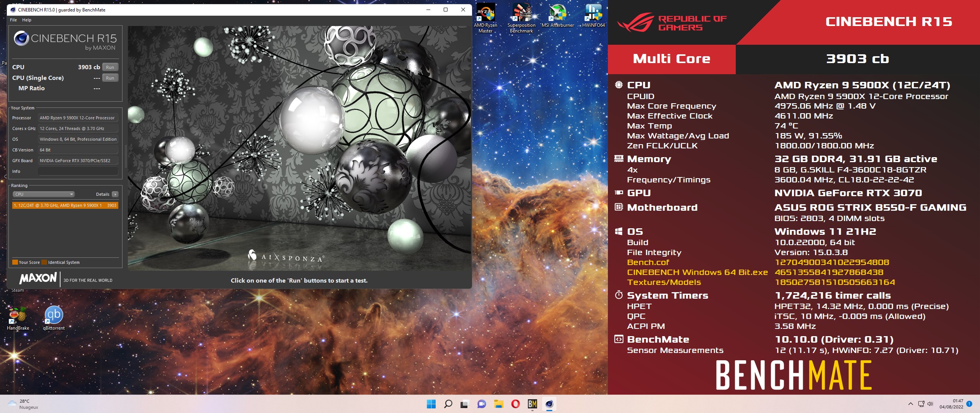This screenshot has width=980, height=413.
Task: Click the Steam label on desktop
Action: 18,290
